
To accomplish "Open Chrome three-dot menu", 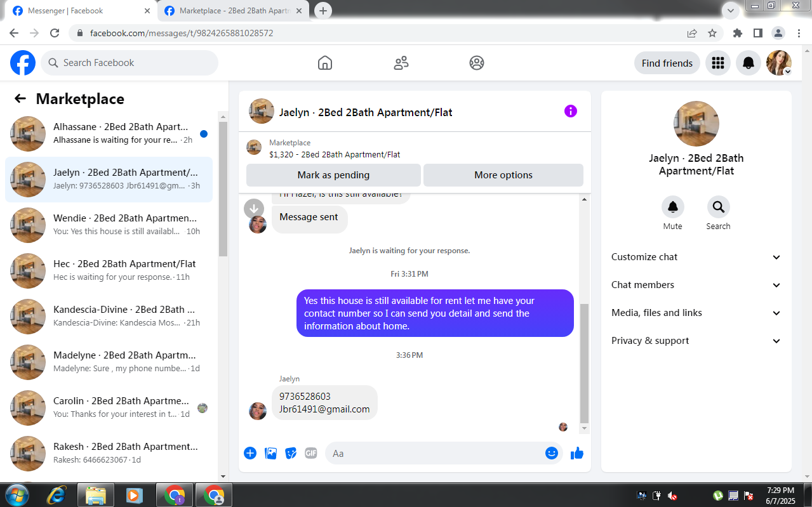I will tap(799, 33).
